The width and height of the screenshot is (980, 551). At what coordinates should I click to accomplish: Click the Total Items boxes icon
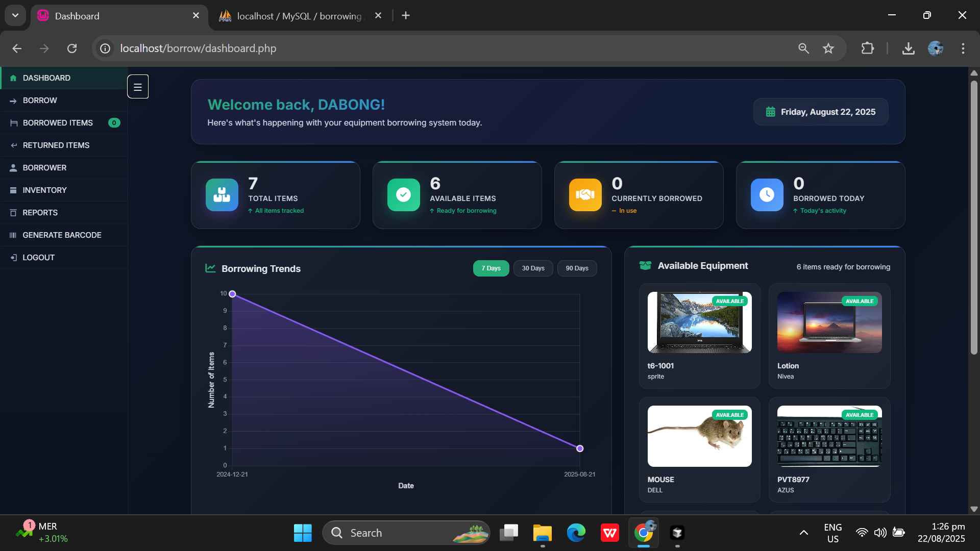[222, 194]
